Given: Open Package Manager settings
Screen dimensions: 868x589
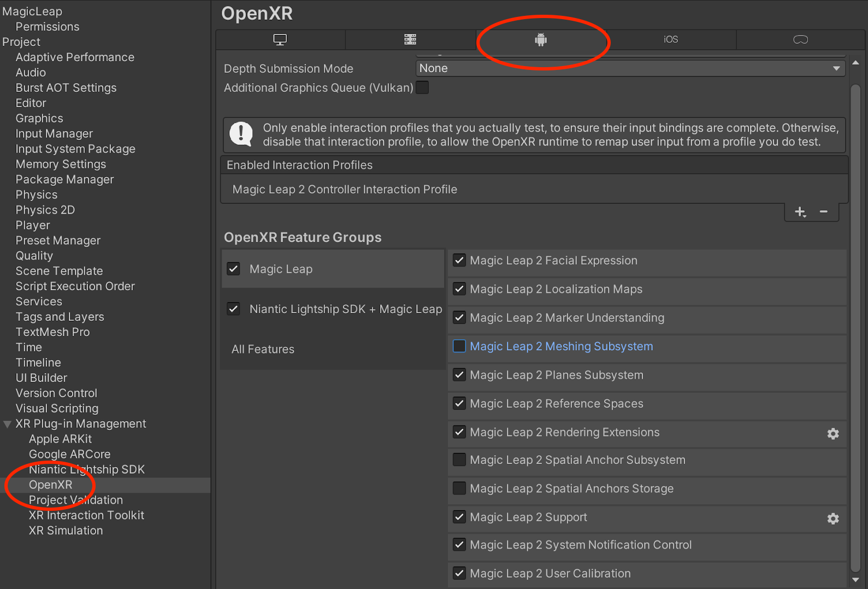Looking at the screenshot, I should [64, 180].
